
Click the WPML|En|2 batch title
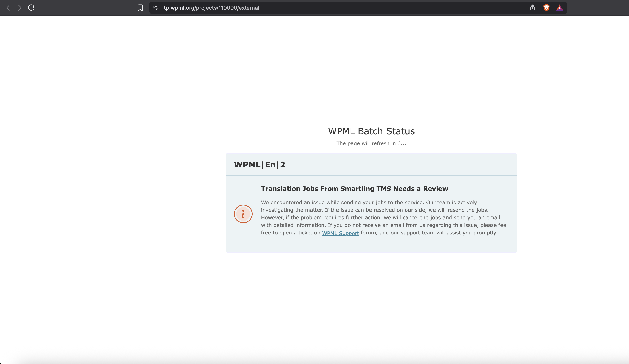260,165
